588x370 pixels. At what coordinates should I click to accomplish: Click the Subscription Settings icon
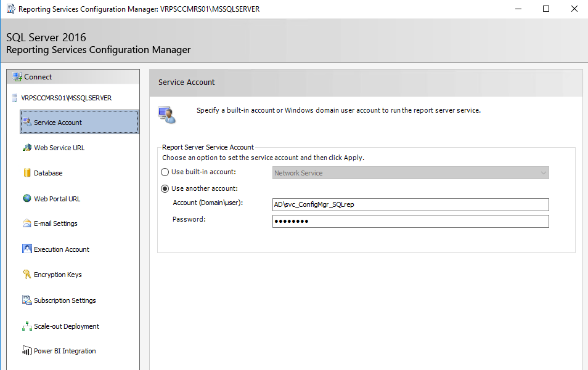pos(27,300)
